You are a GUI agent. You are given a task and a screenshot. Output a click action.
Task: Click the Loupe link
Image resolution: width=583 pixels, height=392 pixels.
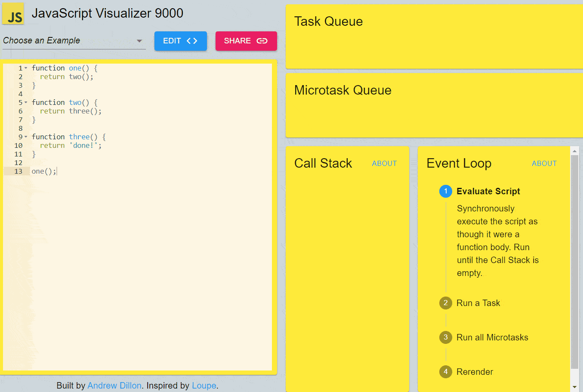(x=204, y=386)
